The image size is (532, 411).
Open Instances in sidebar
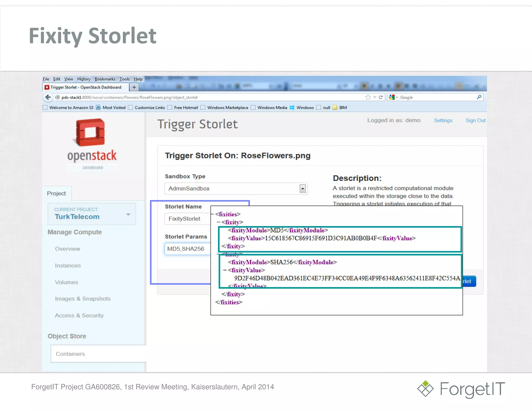68,266
